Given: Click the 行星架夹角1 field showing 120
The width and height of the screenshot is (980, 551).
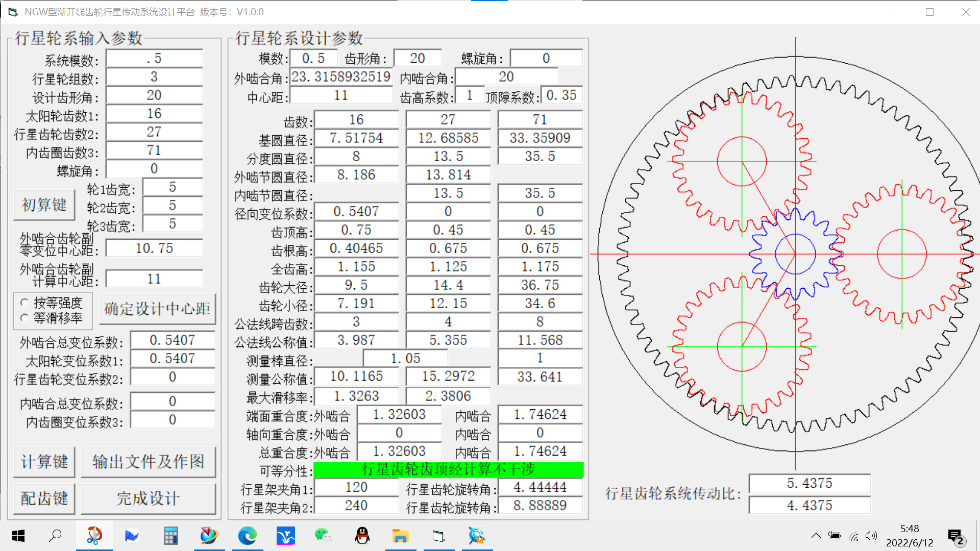Looking at the screenshot, I should (356, 487).
